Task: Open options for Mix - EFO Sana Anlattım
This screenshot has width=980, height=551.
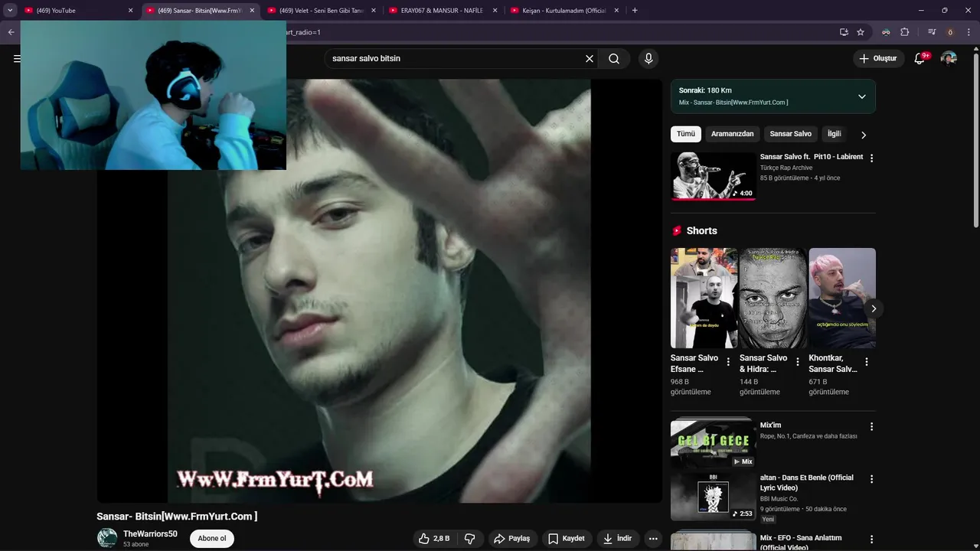Action: coord(871,540)
